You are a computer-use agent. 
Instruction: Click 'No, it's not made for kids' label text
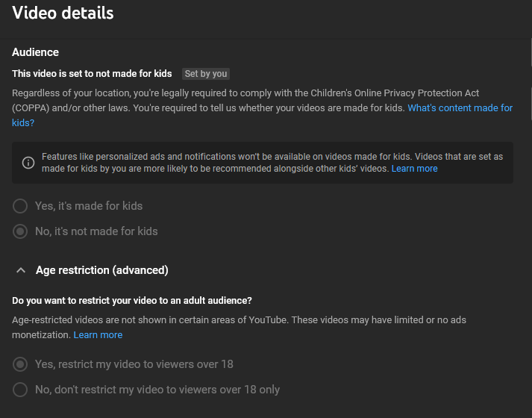pos(96,231)
